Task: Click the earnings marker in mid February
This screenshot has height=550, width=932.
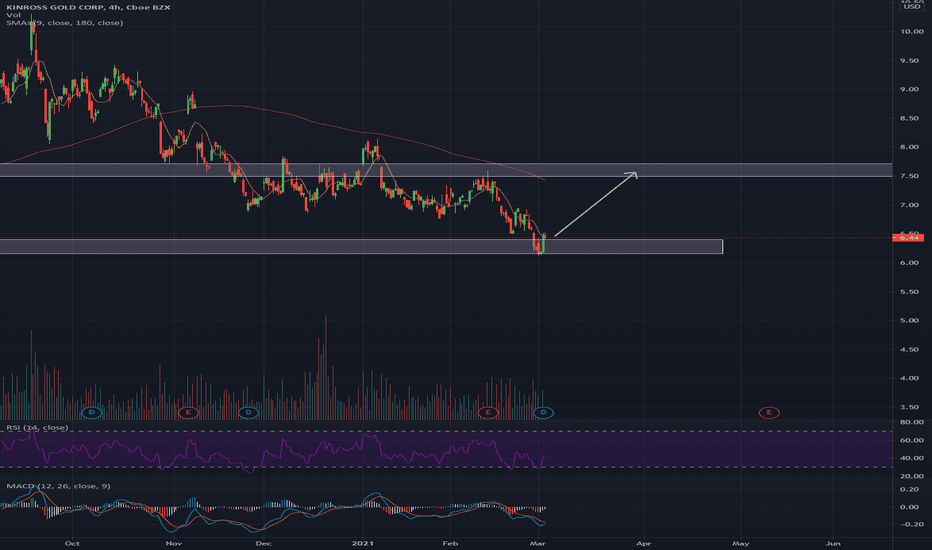Action: pos(488,412)
